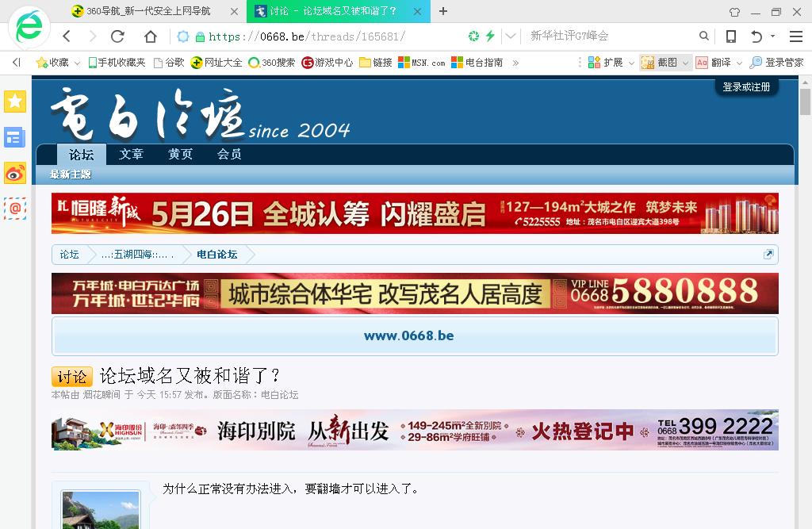
Task: Click the 登录或注册 button
Action: (x=746, y=86)
